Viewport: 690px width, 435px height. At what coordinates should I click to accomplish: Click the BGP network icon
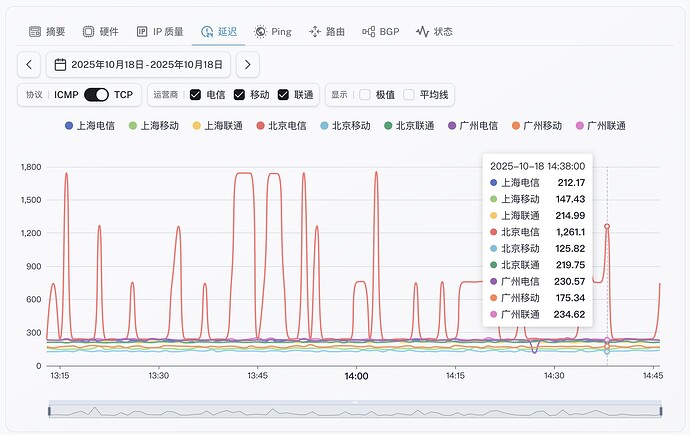[368, 32]
